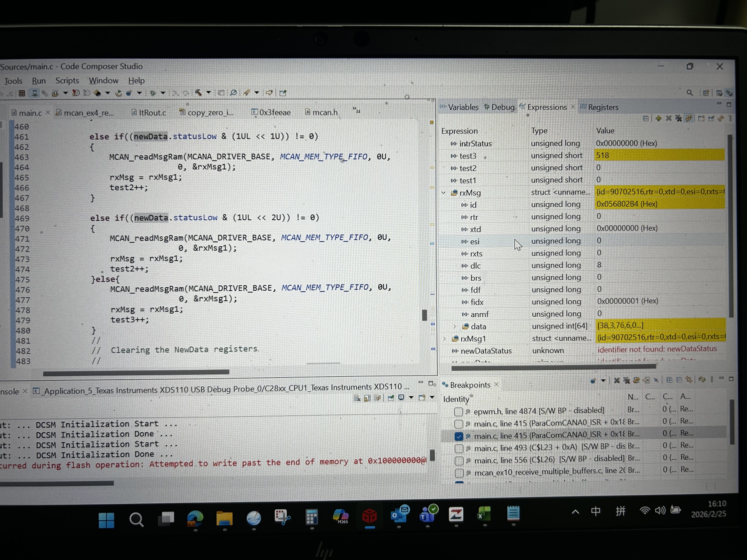Close the Expressions view tab
Image resolution: width=747 pixels, height=560 pixels.
[572, 107]
